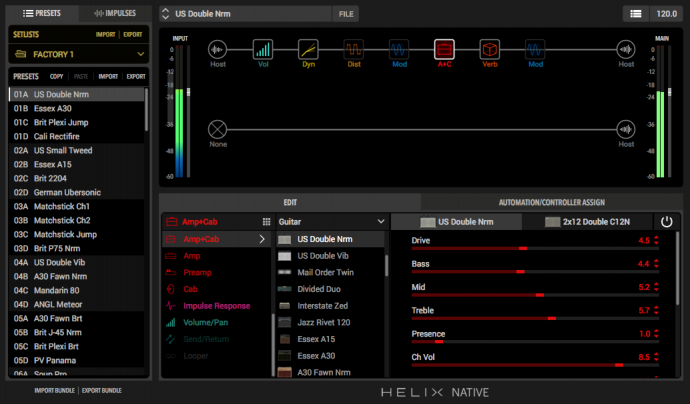Pick the Divided Duo amp model
The image size is (690, 404).
tap(330, 289)
